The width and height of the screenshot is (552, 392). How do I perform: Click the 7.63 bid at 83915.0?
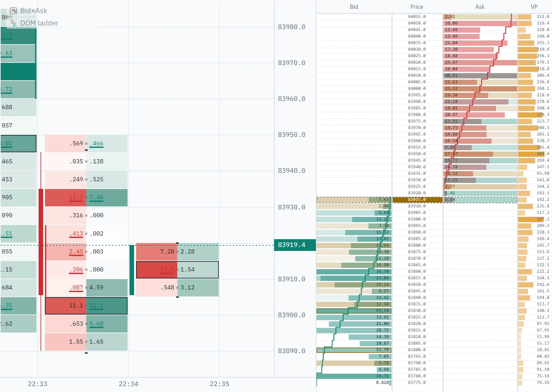coord(354,200)
